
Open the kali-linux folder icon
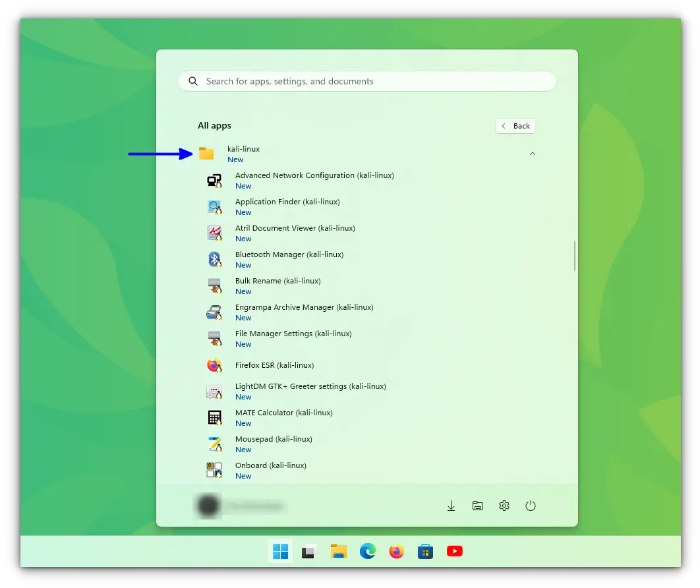(206, 154)
